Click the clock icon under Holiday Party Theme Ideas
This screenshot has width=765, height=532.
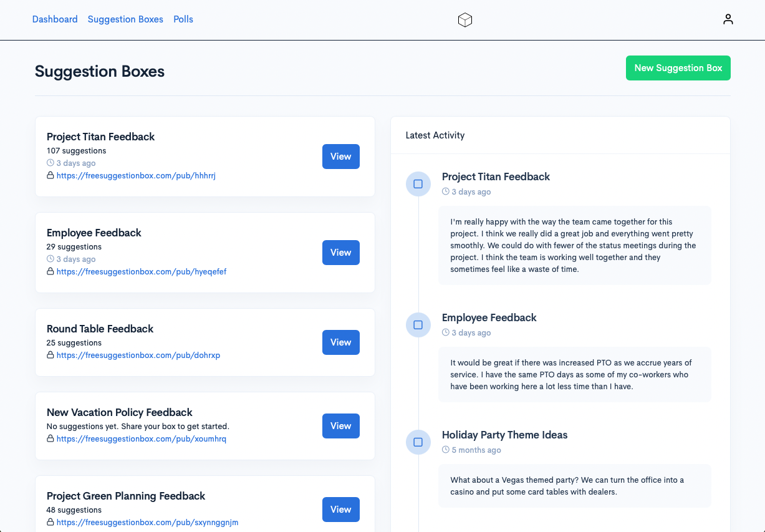point(446,450)
